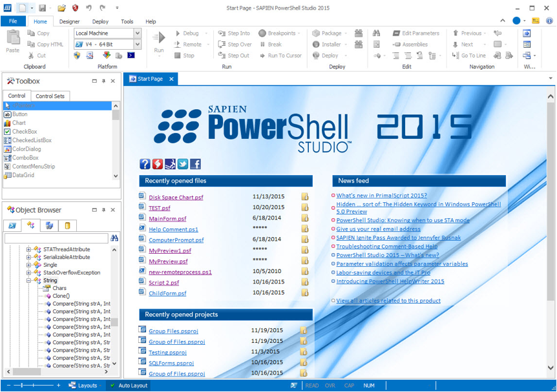Screen dimensions: 557x392
Task: Click the Object Browser search input field
Action: pyautogui.click(x=56, y=238)
